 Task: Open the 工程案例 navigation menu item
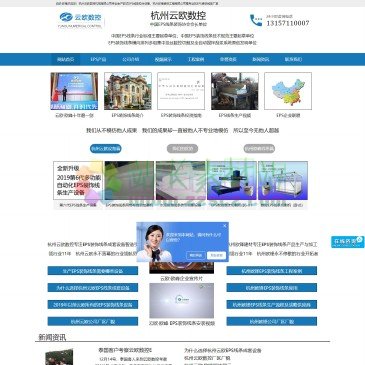(x=196, y=59)
